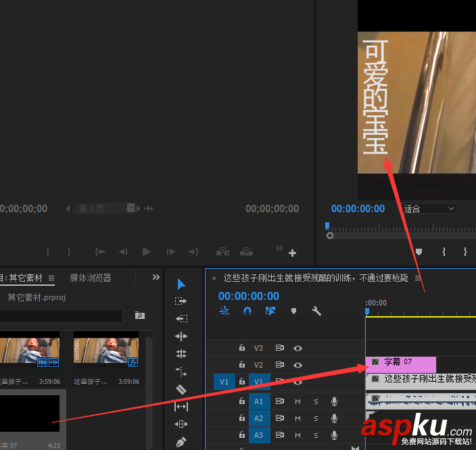Viewport: 476px width, 450px height.
Task: Close the sequence tab
Action: point(214,278)
